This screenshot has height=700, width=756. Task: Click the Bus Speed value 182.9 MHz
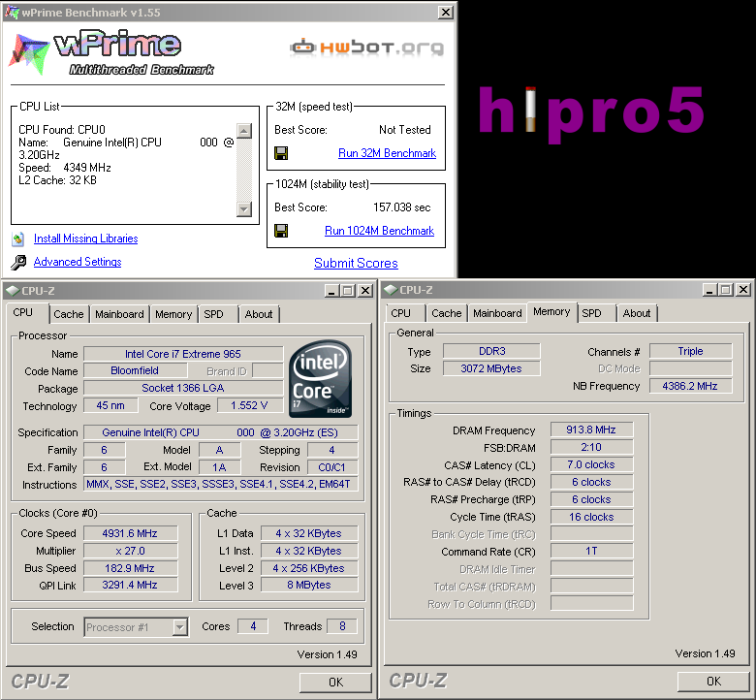pyautogui.click(x=130, y=568)
